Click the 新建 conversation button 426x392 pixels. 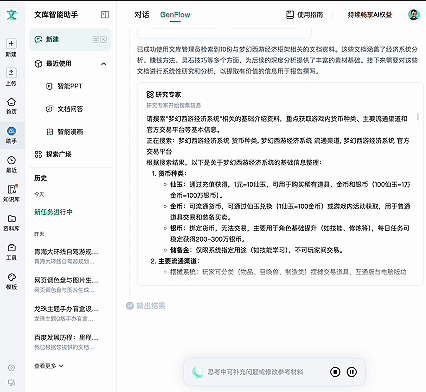(70, 40)
